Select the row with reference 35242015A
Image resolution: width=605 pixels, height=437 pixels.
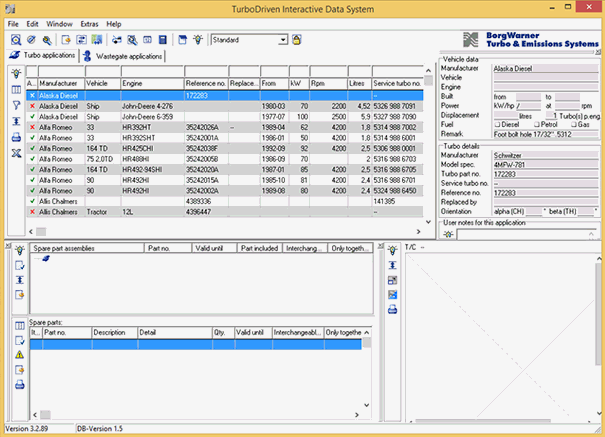225,180
